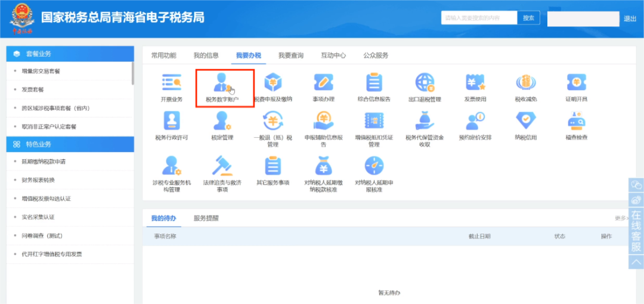
Task: Open 法律追责与救济事项 icon
Action: pyautogui.click(x=222, y=166)
